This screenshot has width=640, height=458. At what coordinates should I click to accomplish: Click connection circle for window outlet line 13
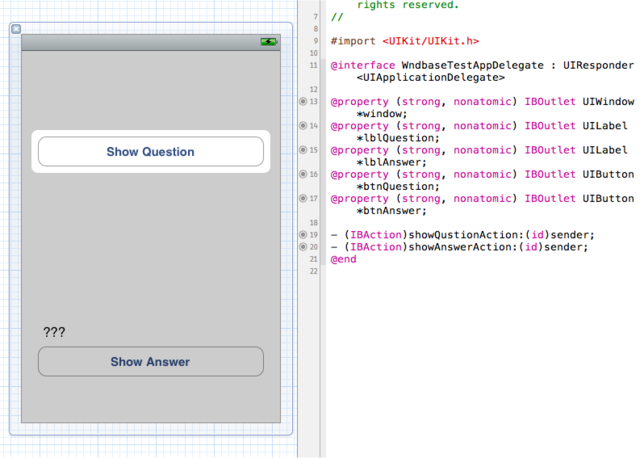[x=303, y=101]
